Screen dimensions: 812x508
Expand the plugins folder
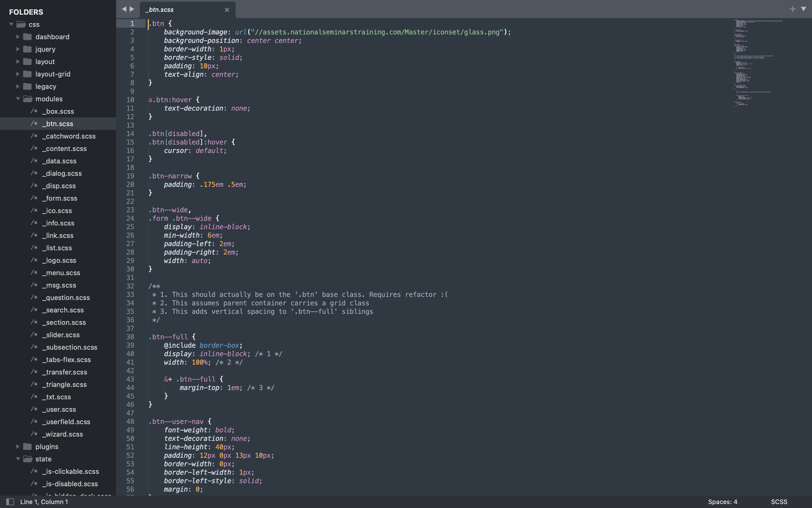pos(18,446)
